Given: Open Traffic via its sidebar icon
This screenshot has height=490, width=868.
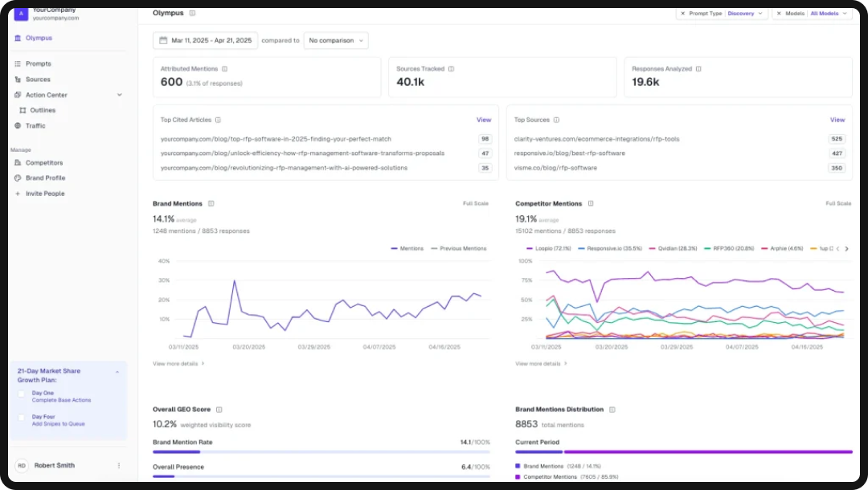Looking at the screenshot, I should coord(16,125).
